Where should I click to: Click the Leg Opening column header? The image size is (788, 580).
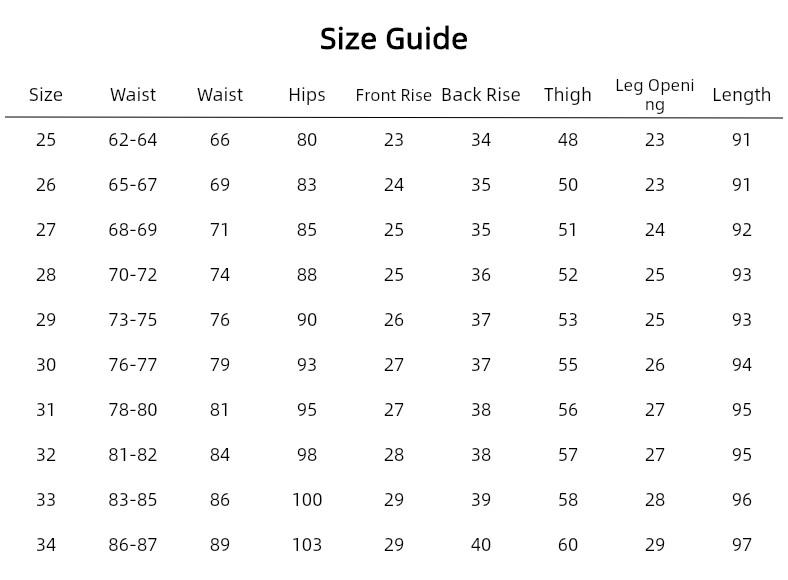pyautogui.click(x=655, y=95)
